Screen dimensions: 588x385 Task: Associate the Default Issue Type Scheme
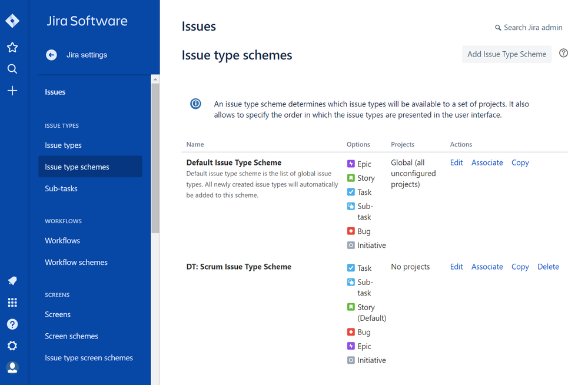point(487,162)
